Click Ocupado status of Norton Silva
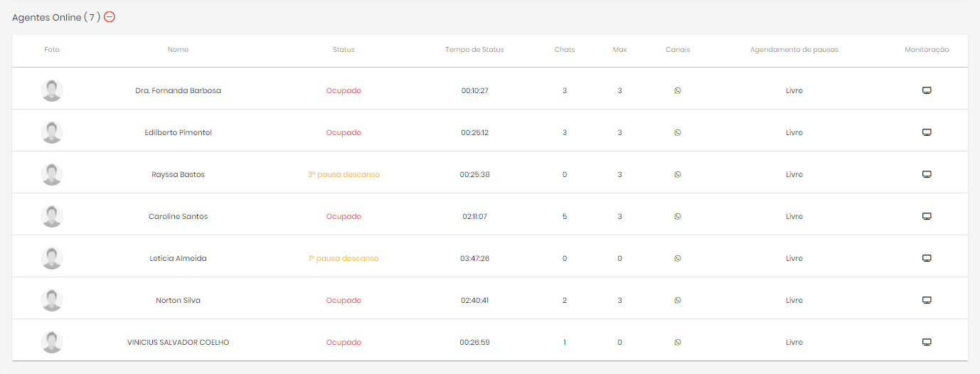Image resolution: width=980 pixels, height=374 pixels. click(x=343, y=300)
